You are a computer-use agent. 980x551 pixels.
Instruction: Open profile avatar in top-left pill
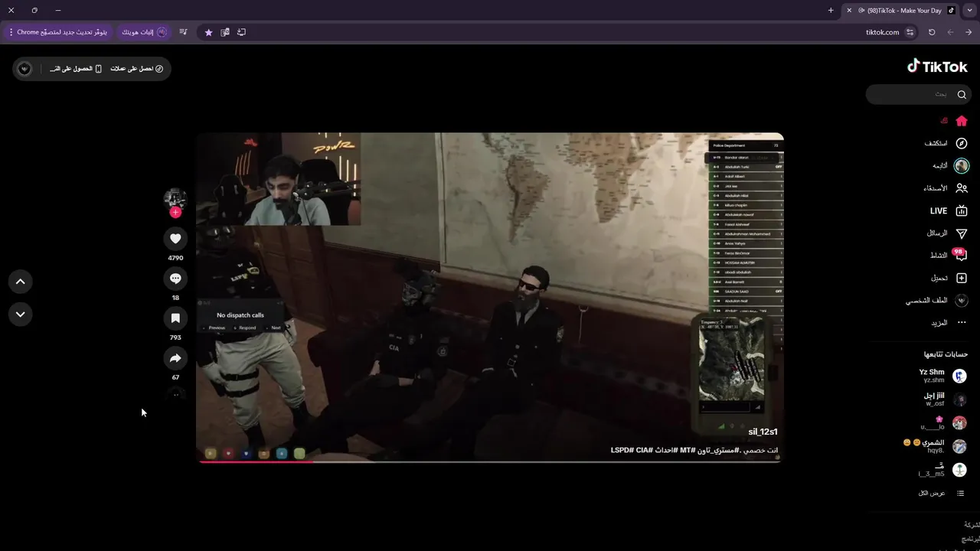[24, 69]
